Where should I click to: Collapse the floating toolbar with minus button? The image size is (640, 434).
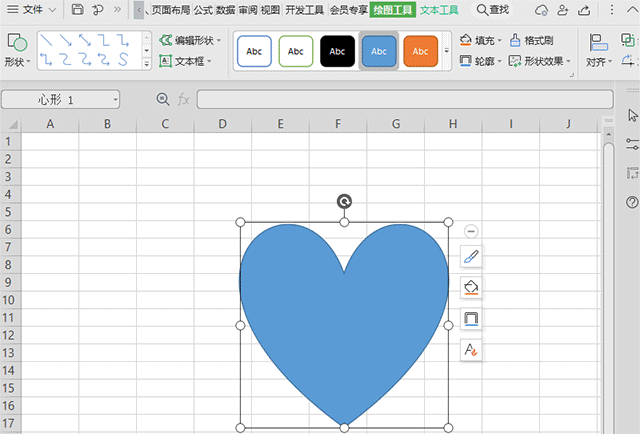click(471, 231)
